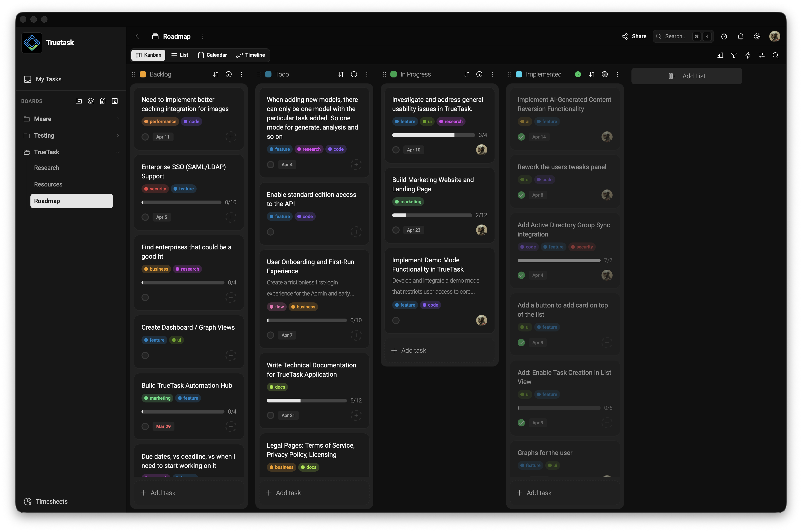Open automations via the lightning icon

748,55
